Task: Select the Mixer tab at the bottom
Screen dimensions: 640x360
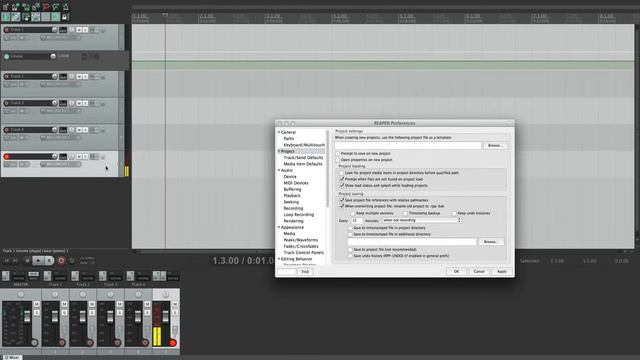Action: coord(12,358)
